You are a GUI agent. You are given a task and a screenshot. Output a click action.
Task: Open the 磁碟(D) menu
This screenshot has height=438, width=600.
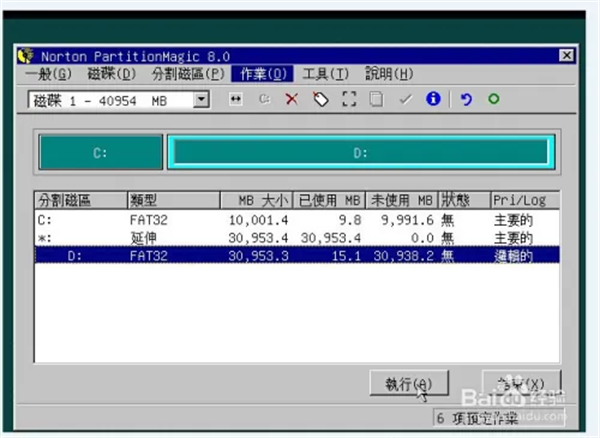click(x=111, y=74)
